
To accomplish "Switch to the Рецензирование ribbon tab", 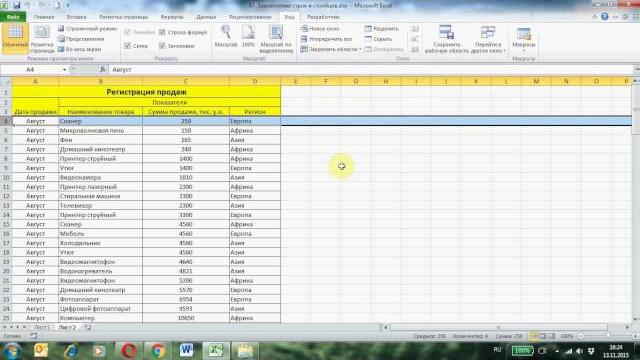I will [x=250, y=17].
